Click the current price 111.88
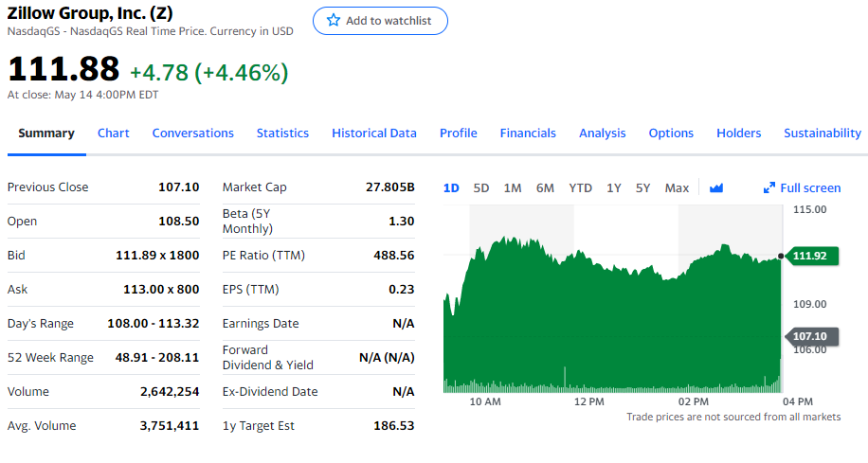The image size is (868, 463). coord(63,69)
